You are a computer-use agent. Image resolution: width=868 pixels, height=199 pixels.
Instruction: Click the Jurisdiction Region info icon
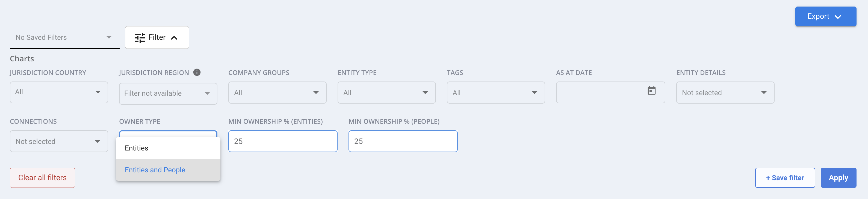pos(197,72)
